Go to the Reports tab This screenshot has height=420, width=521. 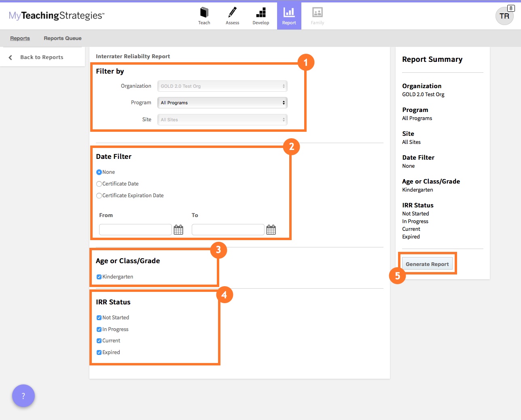20,38
